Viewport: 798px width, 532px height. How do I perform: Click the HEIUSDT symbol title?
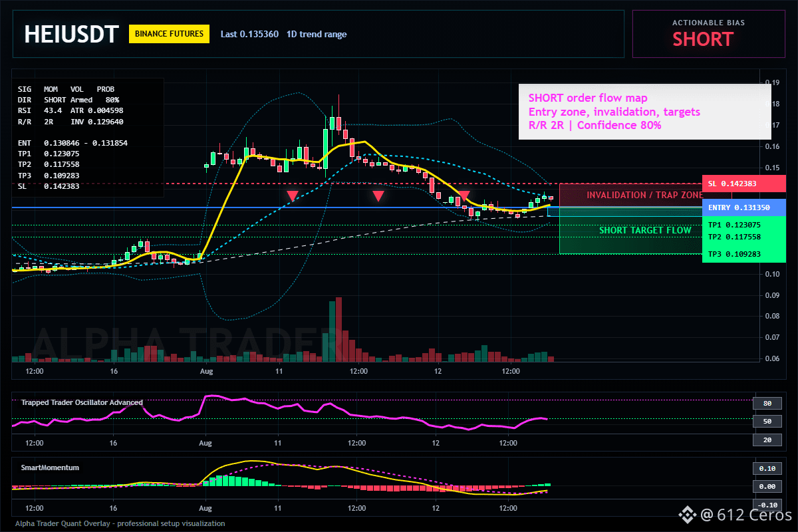71,34
